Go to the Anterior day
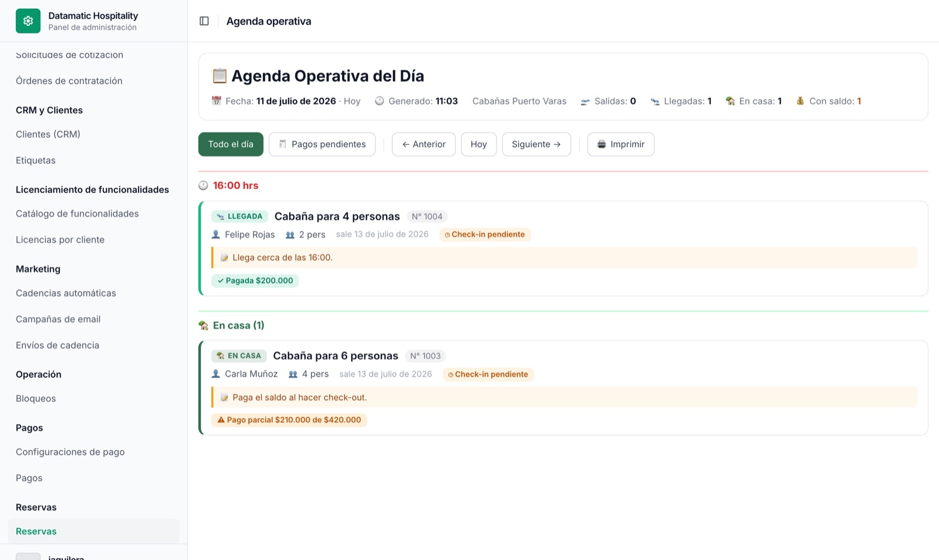The width and height of the screenshot is (939, 560). click(424, 144)
